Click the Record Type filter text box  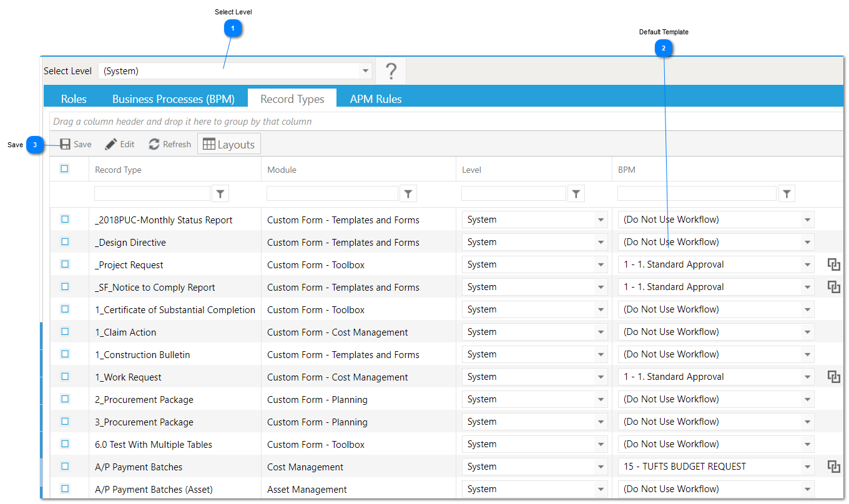pyautogui.click(x=152, y=193)
